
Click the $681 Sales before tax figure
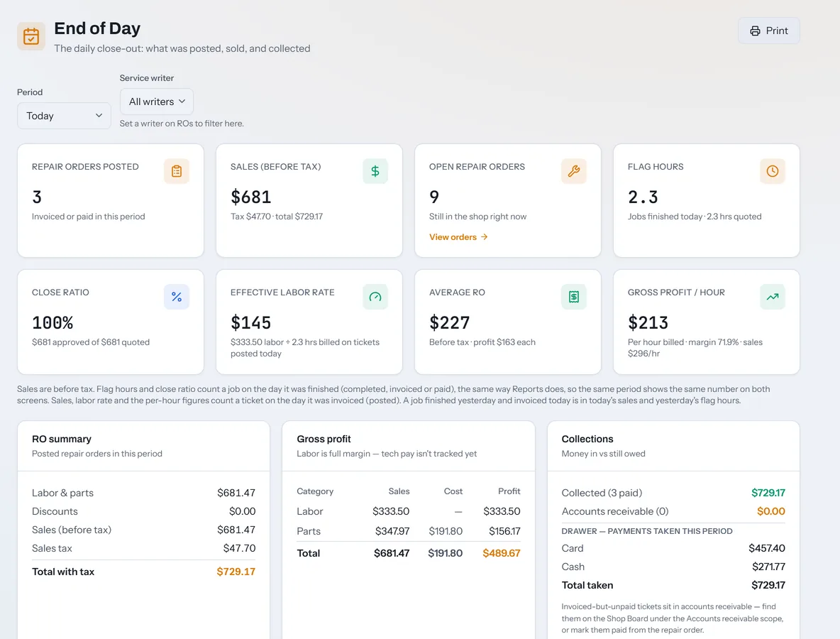tap(250, 197)
